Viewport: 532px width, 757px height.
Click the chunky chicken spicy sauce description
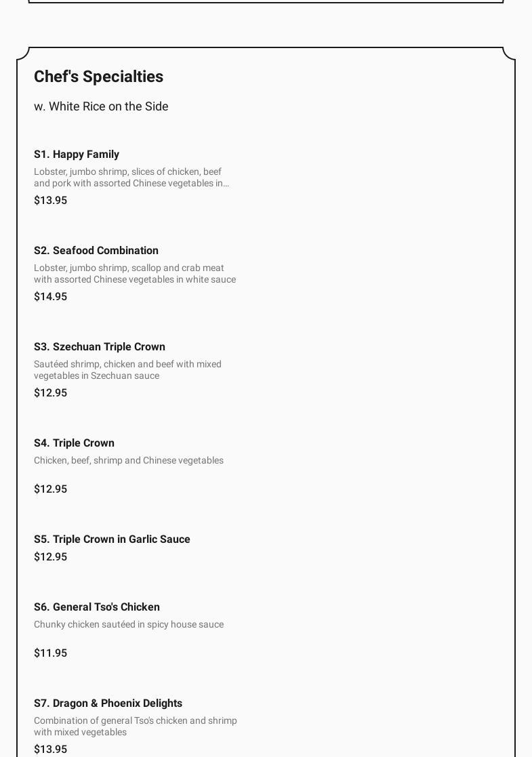point(129,625)
